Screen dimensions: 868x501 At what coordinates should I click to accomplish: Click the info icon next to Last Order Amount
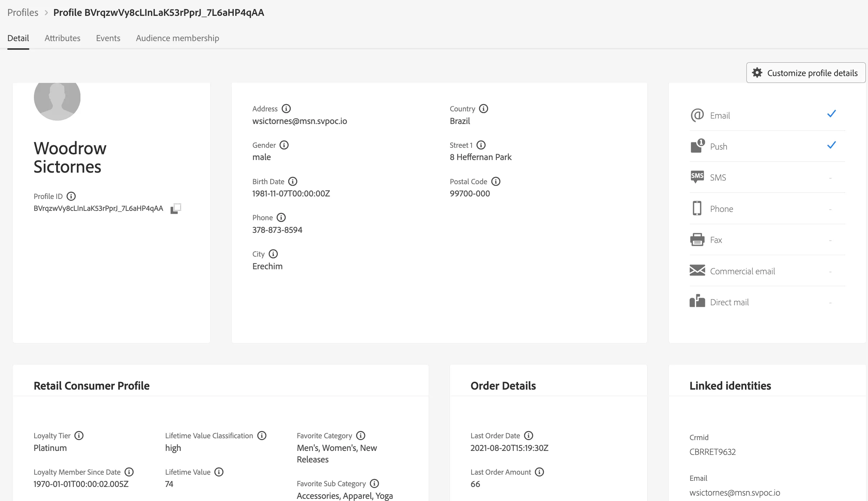coord(539,472)
